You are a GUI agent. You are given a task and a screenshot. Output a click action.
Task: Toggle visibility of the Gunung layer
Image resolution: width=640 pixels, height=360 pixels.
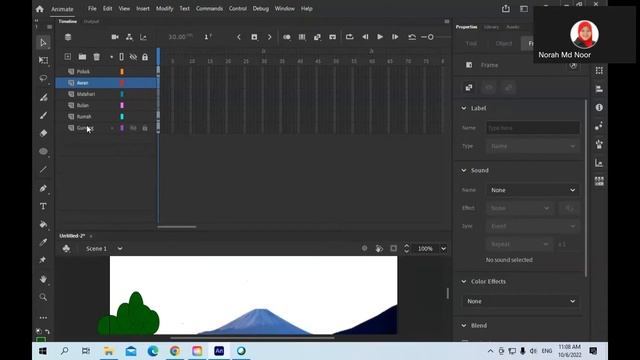click(x=133, y=128)
